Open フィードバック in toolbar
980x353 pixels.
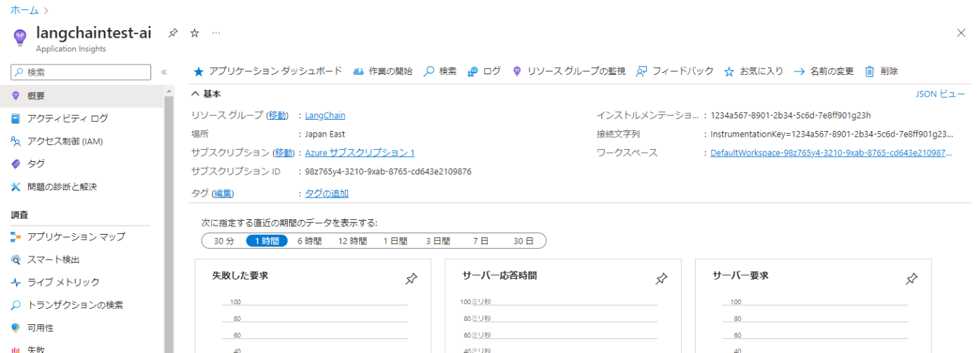pos(675,71)
